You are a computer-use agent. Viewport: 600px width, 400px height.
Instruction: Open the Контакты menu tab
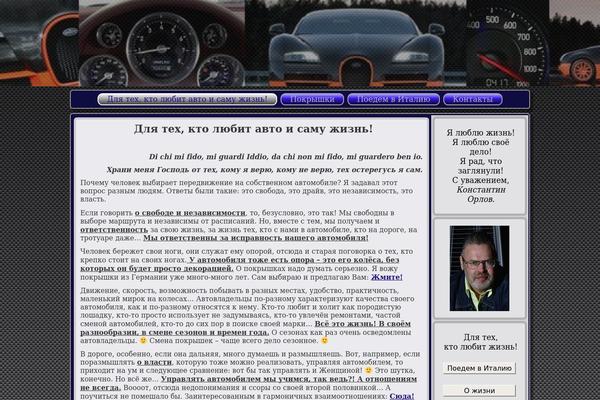pyautogui.click(x=473, y=99)
